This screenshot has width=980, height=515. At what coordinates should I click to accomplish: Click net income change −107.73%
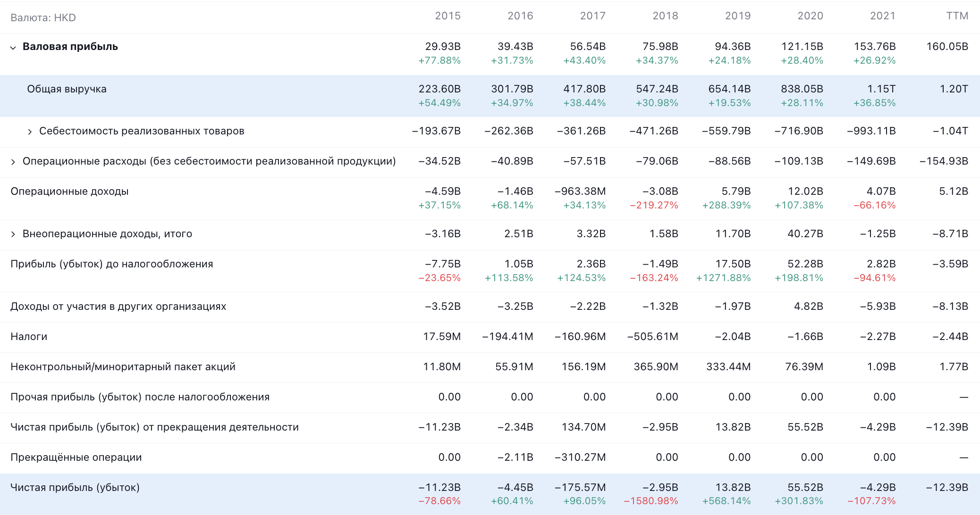[x=871, y=501]
